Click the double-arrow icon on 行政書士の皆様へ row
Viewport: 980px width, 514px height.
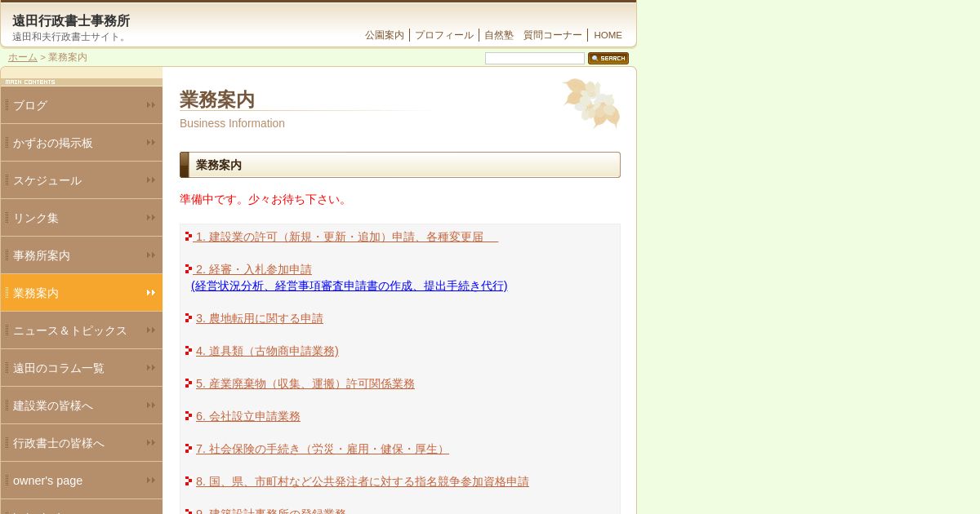click(151, 443)
